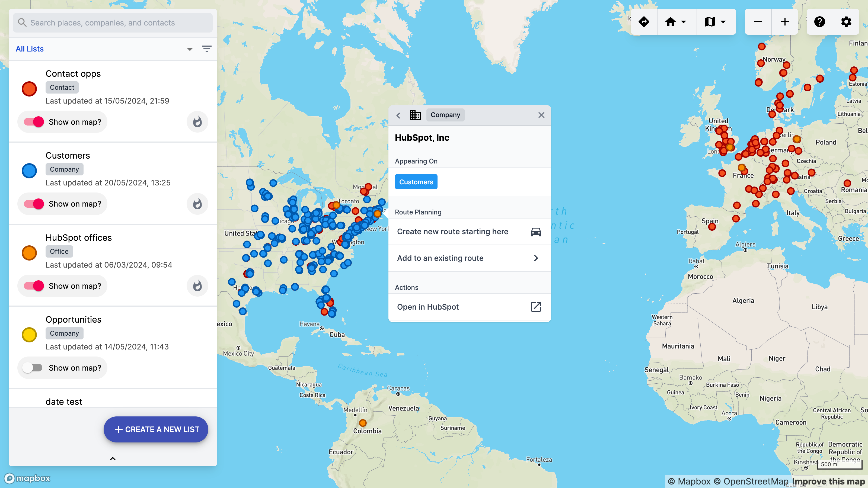Select Add to an existing route
Viewport: 868px width, 488px height.
470,258
